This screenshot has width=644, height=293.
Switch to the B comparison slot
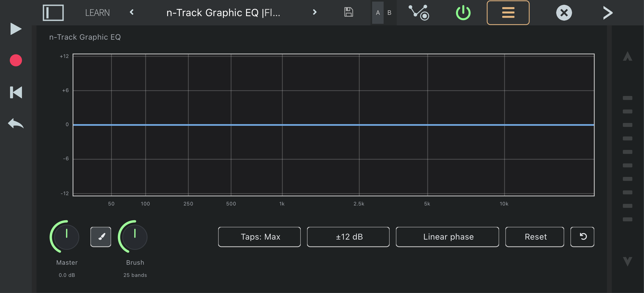tap(389, 13)
